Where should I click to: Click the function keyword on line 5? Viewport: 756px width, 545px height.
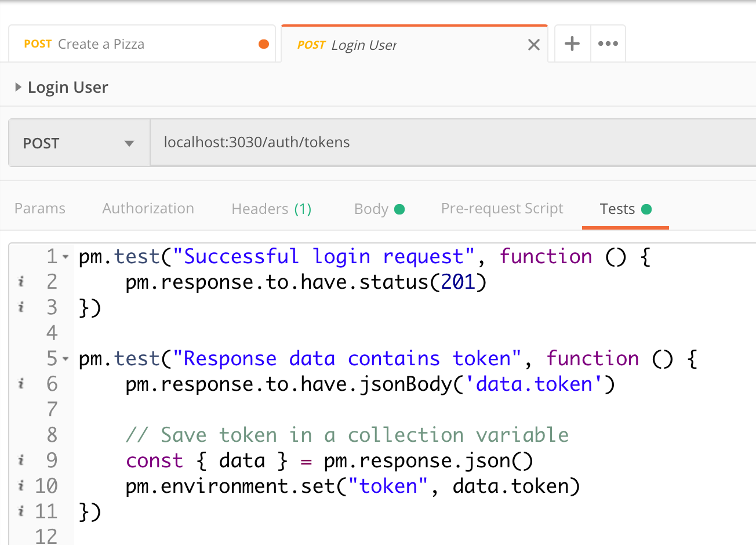pyautogui.click(x=592, y=358)
